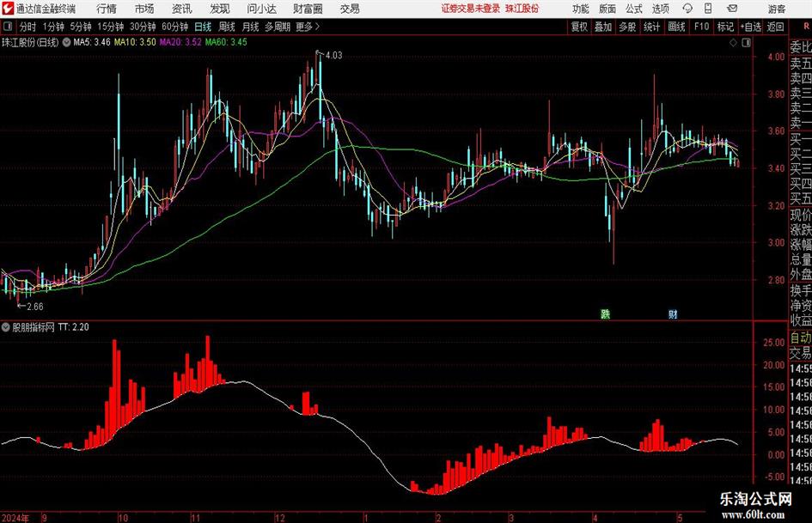Viewport: 812px width, 523px height.
Task: Expand the main chart indicator dropdown arrow
Action: 66,42
